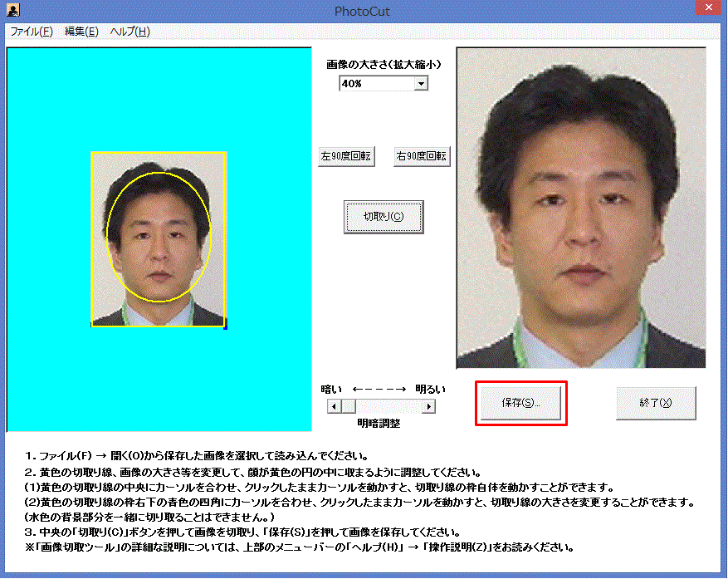
Task: Click inside the yellow oval crop guide
Action: click(159, 237)
